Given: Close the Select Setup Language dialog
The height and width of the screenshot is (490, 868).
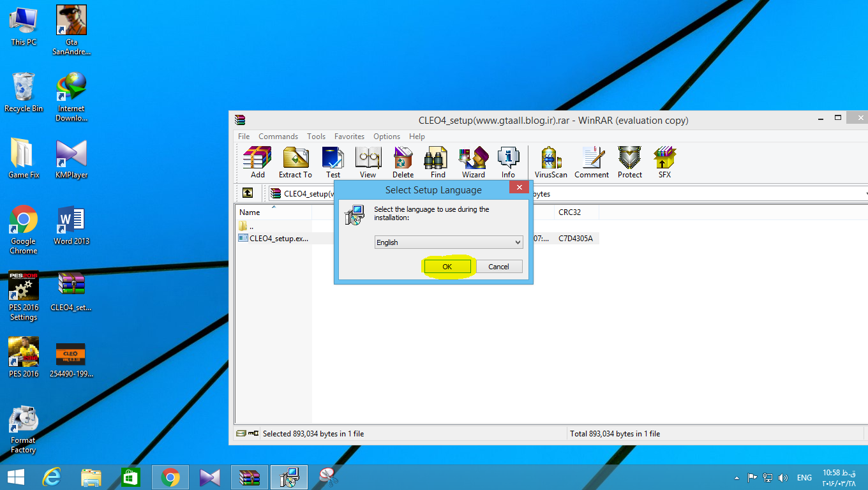Looking at the screenshot, I should point(519,188).
